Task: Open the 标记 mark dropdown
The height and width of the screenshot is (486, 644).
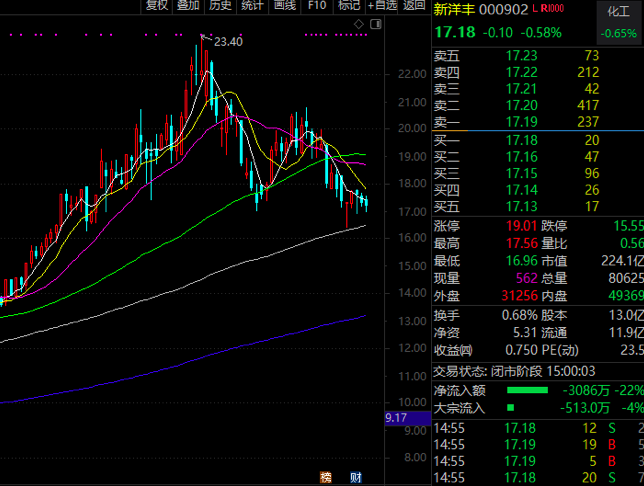Action: coord(348,6)
